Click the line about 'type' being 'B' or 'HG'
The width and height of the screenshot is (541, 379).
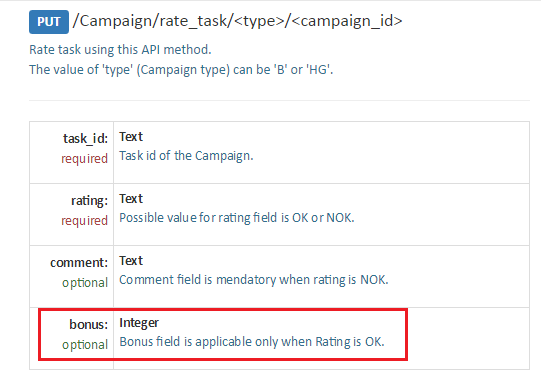point(181,70)
